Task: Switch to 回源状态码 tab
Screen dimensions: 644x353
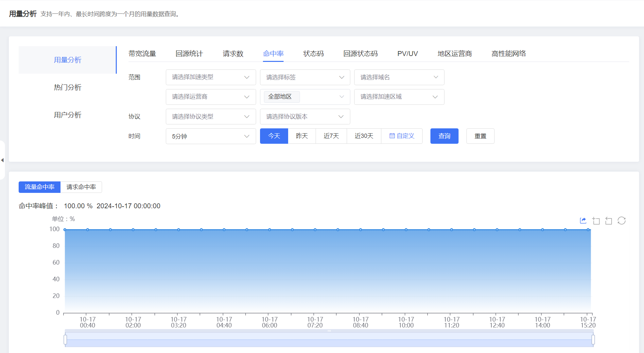Action: coord(360,54)
